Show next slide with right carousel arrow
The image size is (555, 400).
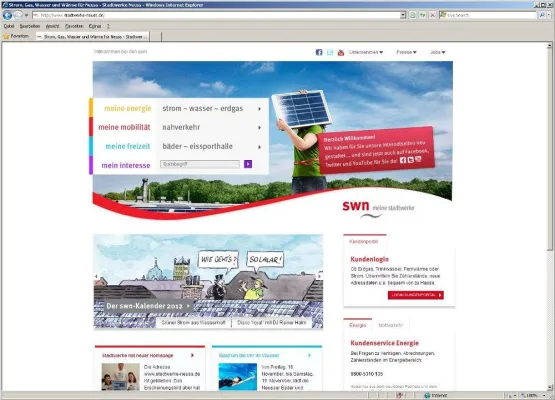coord(320,275)
